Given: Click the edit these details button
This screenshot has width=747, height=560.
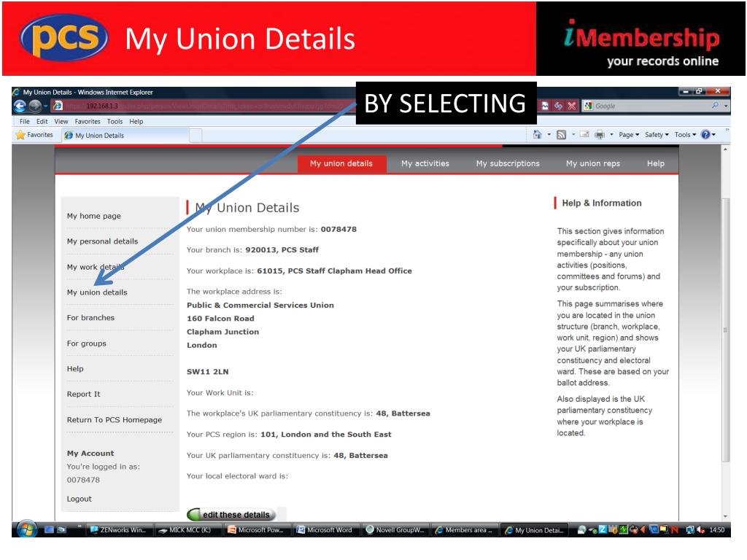Looking at the screenshot, I should 231,515.
